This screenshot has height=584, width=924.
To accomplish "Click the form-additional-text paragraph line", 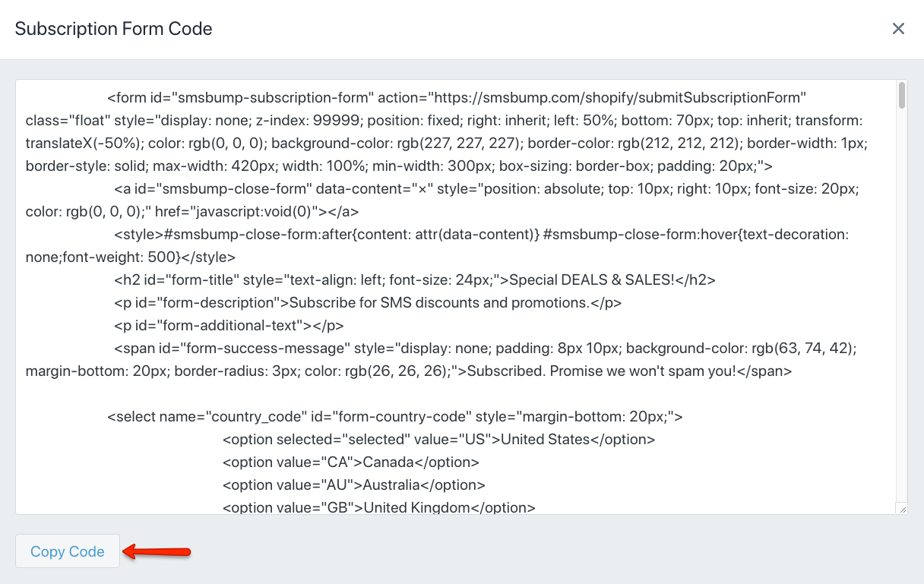I will click(x=229, y=325).
